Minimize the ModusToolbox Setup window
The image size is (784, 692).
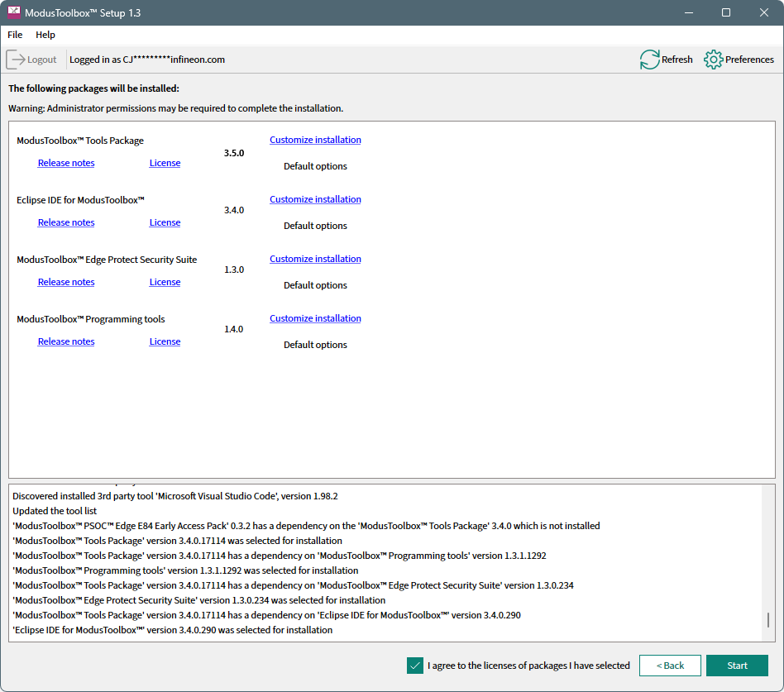click(689, 12)
